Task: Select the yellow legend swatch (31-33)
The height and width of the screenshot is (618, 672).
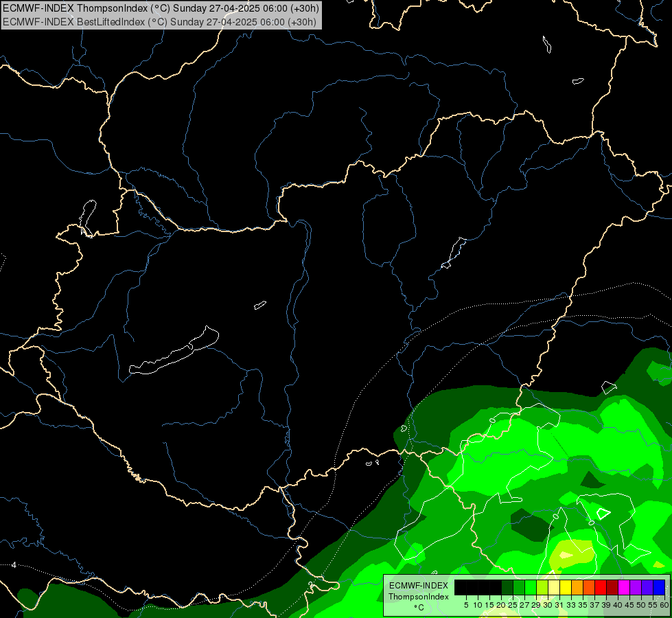Action: click(x=566, y=588)
